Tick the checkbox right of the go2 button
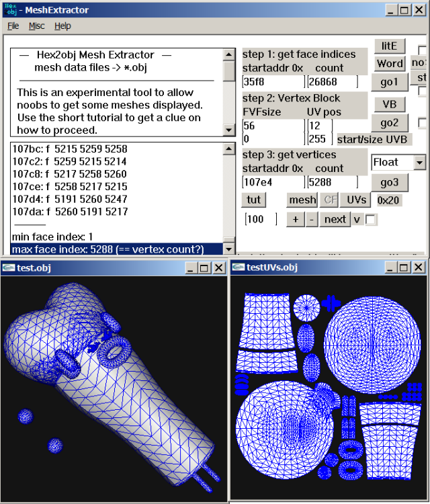This screenshot has height=504, width=430. (x=423, y=123)
